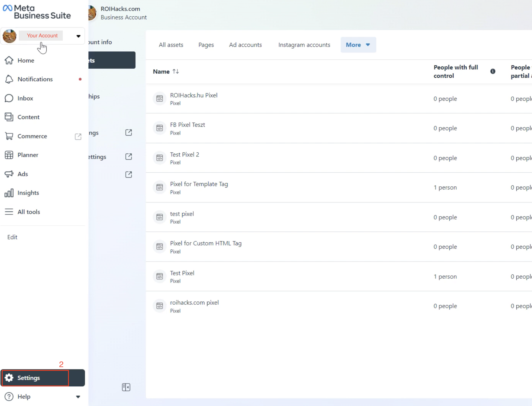Click ROIHacks.com Business Account header
Screen dimensions: 532x406
pos(124,13)
